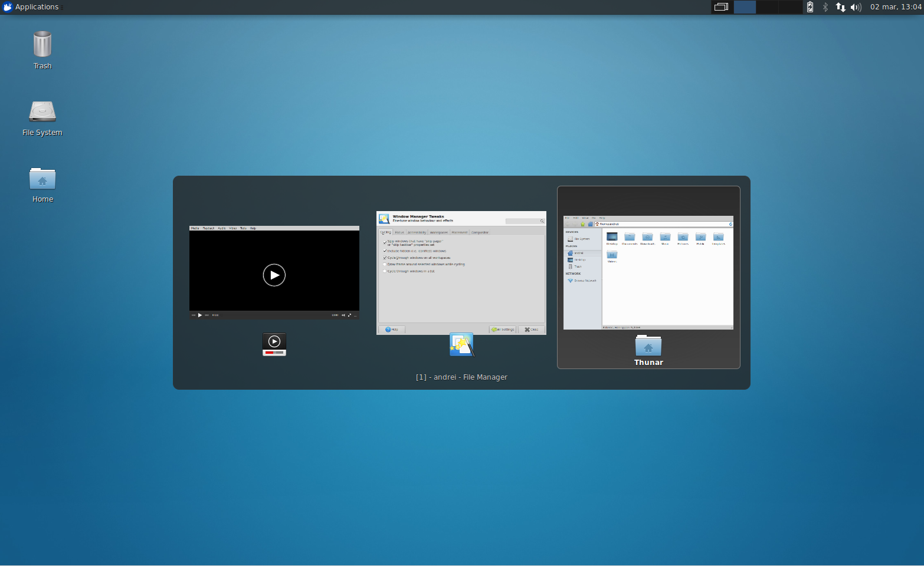Screen dimensions: 924x566
Task: Click the reload icon in Thunar's path bar
Action: (x=730, y=223)
